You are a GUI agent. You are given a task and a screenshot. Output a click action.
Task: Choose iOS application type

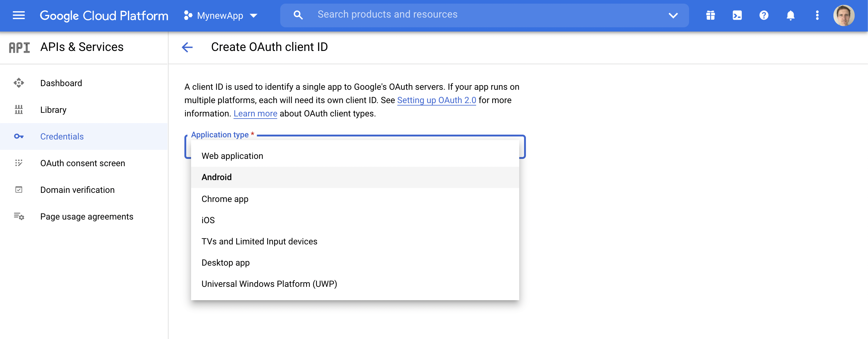(355, 220)
